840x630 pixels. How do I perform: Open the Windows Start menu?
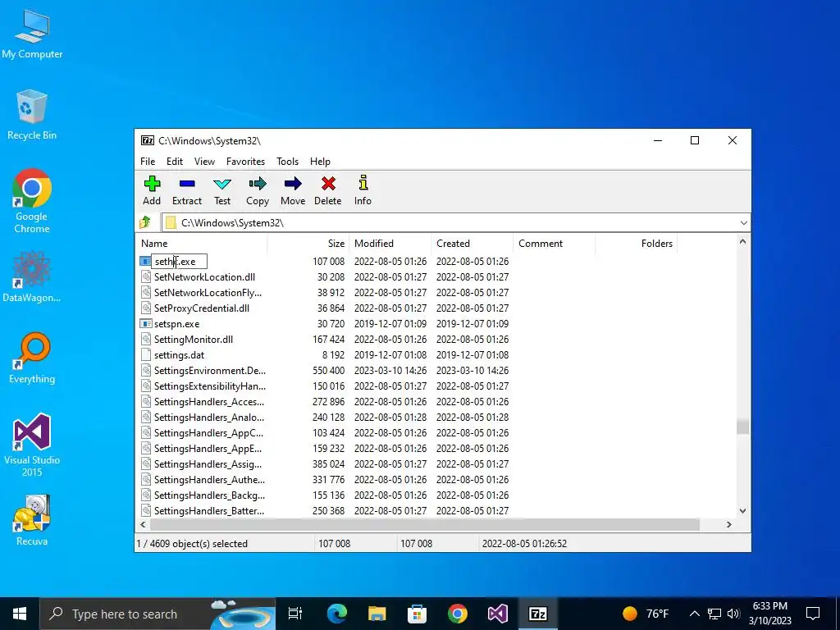[20, 614]
